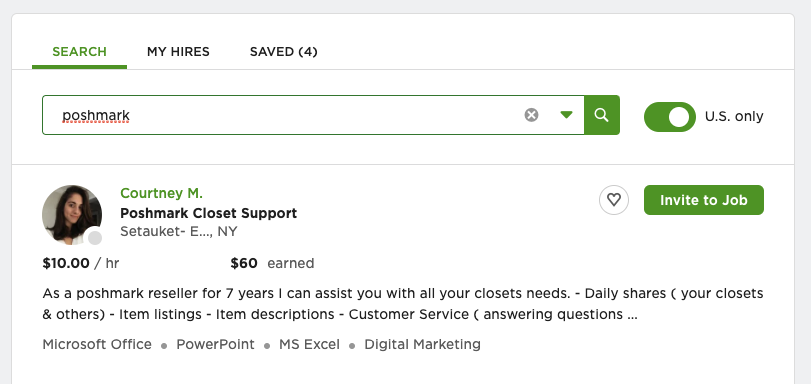Select the Poshmark Closet Support title
The width and height of the screenshot is (811, 384).
(x=208, y=213)
